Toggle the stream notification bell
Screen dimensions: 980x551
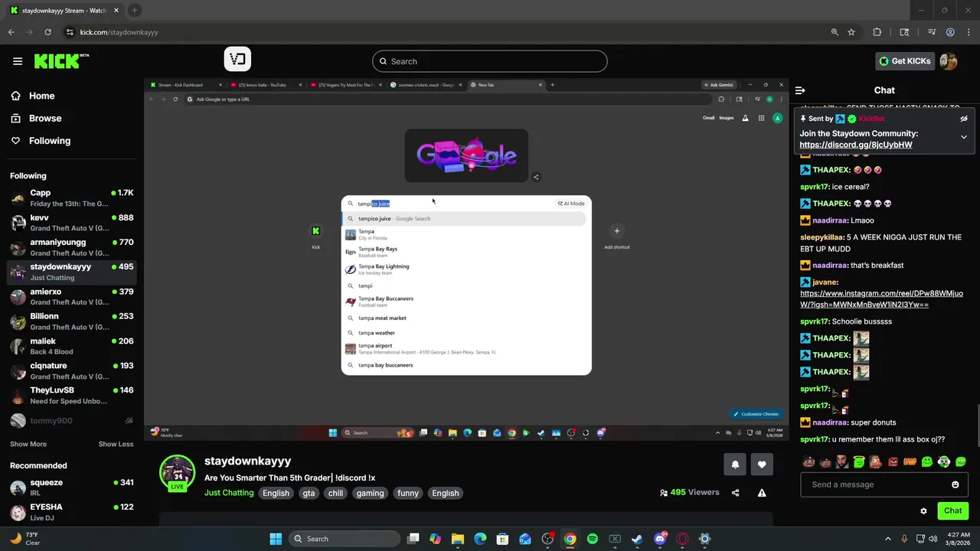(x=735, y=465)
